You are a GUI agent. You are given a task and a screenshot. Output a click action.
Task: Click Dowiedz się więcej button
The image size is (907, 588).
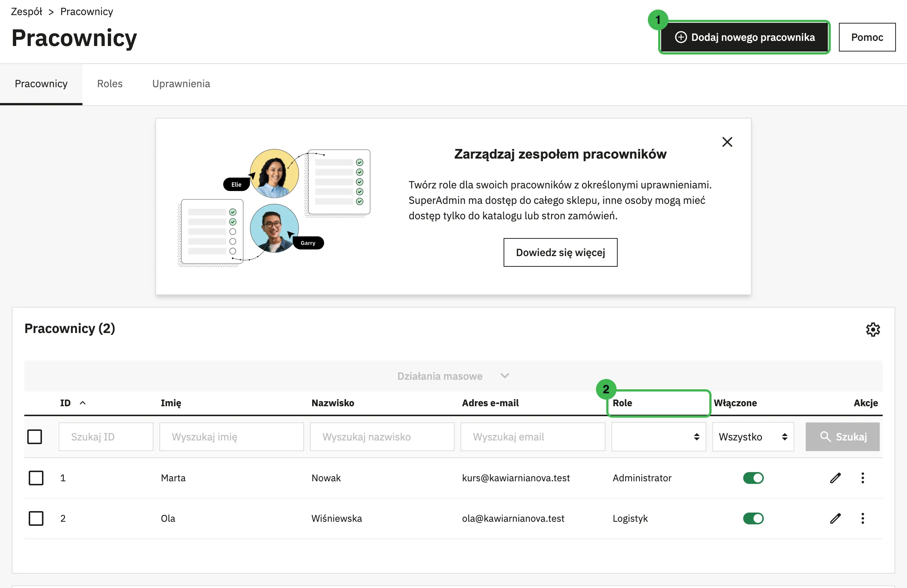[560, 252]
